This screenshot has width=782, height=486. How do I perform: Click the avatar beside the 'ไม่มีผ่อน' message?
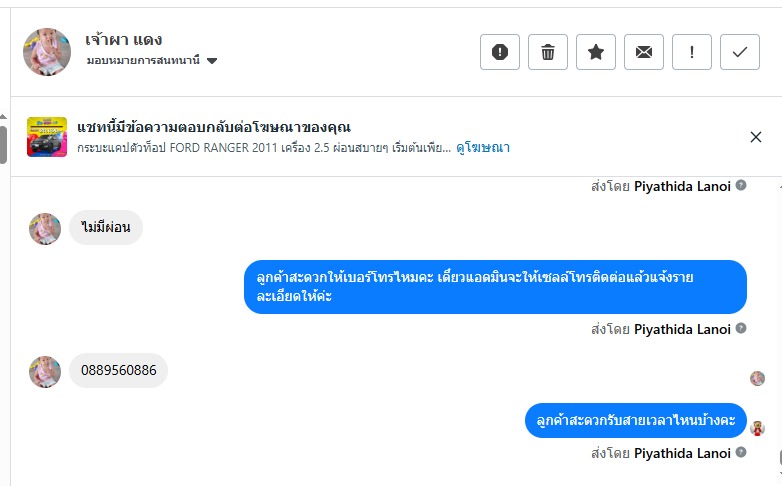click(45, 229)
